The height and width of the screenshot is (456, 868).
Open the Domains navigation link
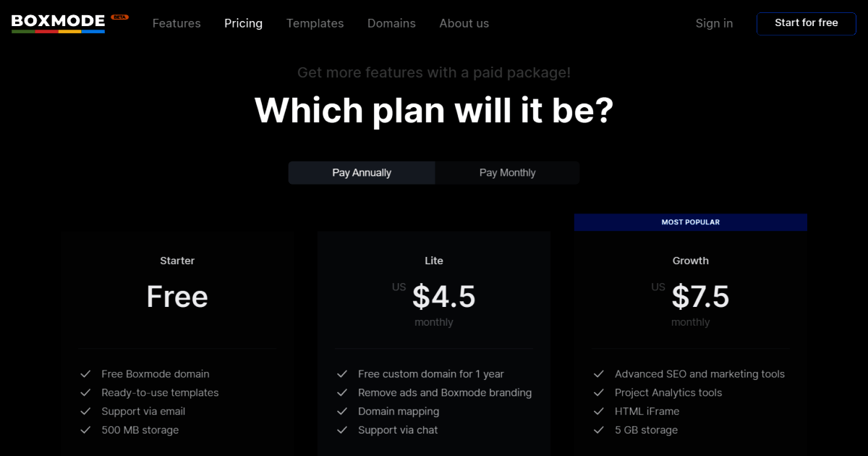click(391, 23)
